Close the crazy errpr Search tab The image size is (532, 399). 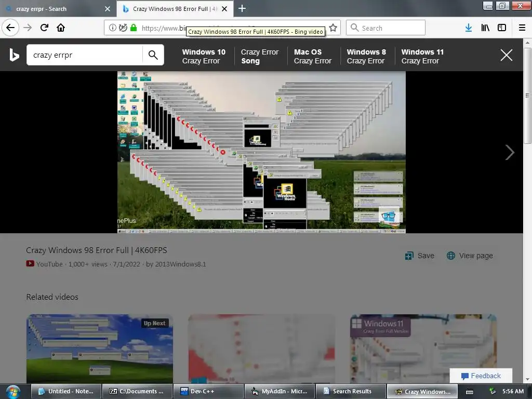coord(108,9)
